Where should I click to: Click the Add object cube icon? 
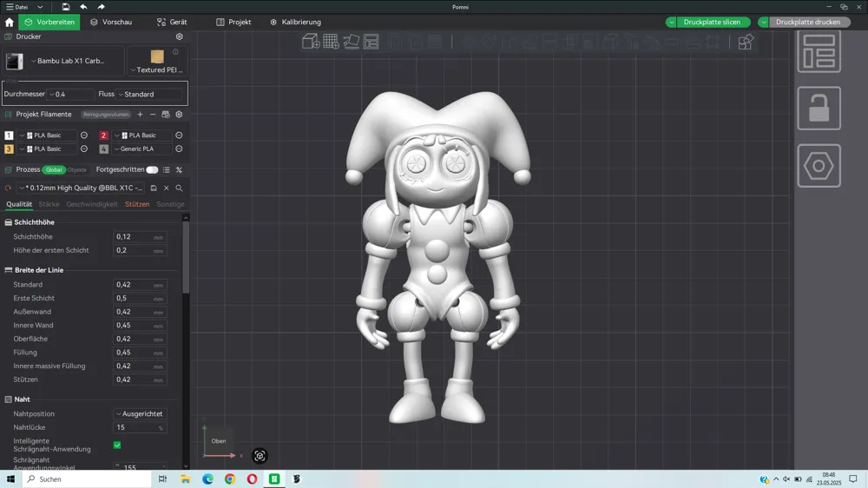(x=311, y=42)
